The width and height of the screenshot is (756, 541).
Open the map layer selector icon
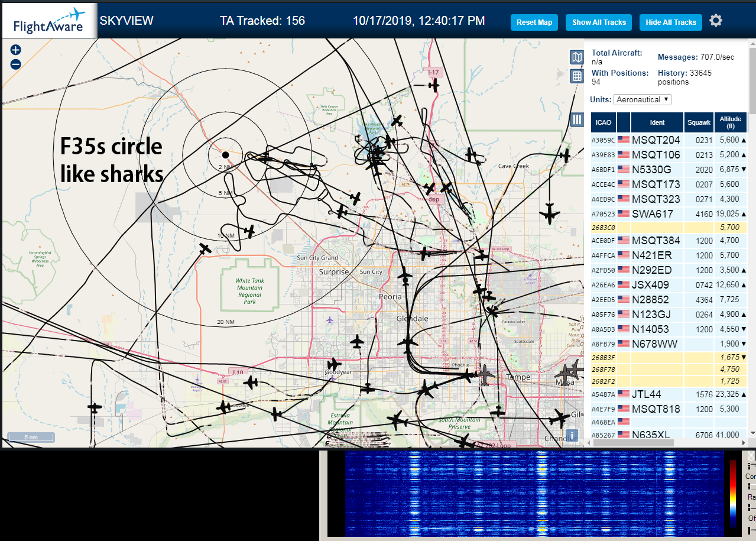(577, 57)
